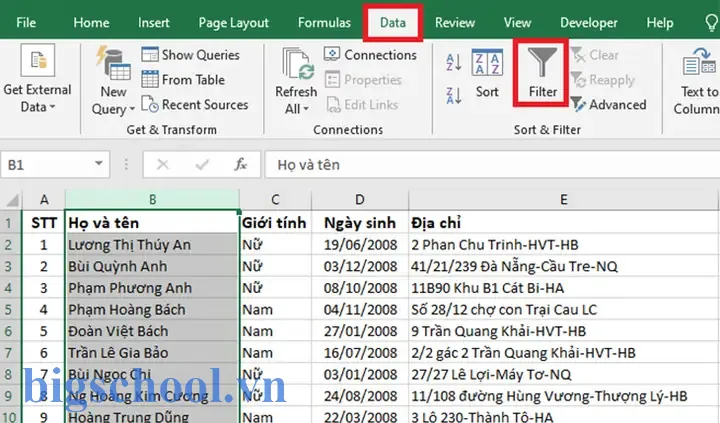Click Reapply filter
The height and width of the screenshot is (423, 720).
click(602, 80)
